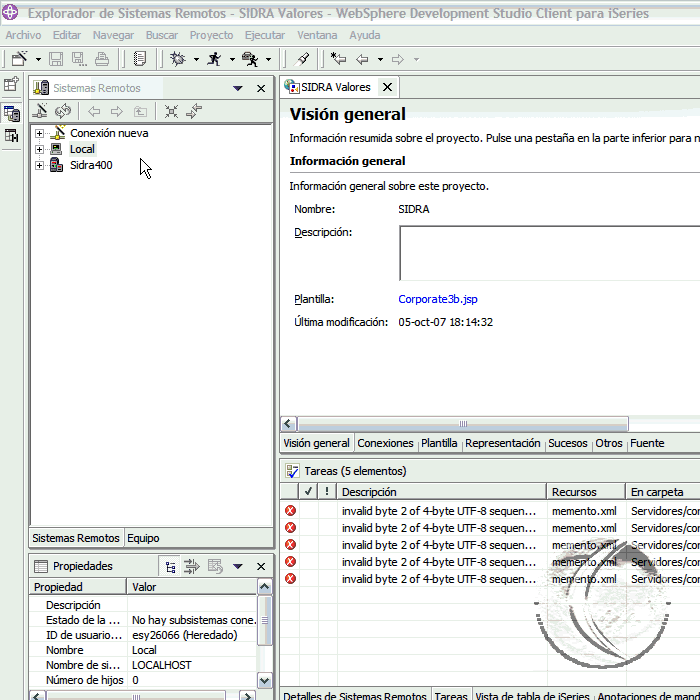Screen dimensions: 700x700
Task: Click the Print toolbar icon
Action: coord(102,59)
